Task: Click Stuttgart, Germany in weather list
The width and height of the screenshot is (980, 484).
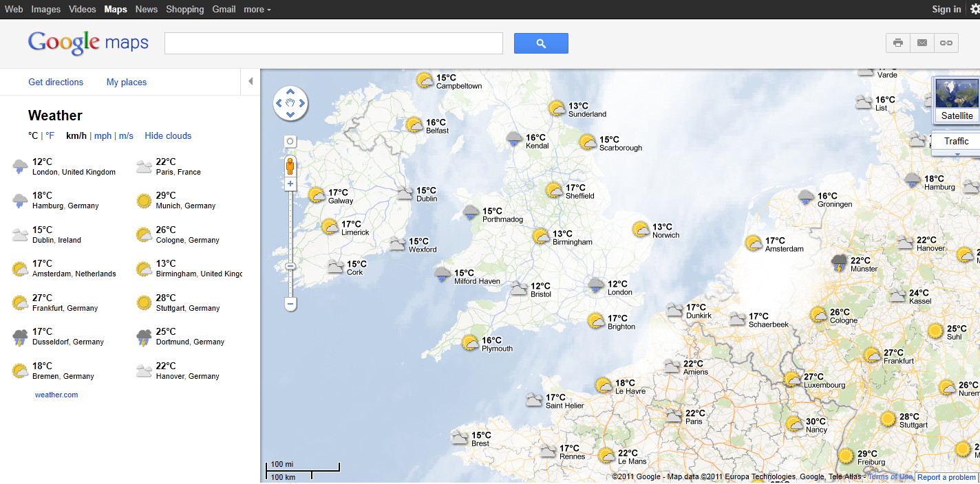Action: pos(188,308)
